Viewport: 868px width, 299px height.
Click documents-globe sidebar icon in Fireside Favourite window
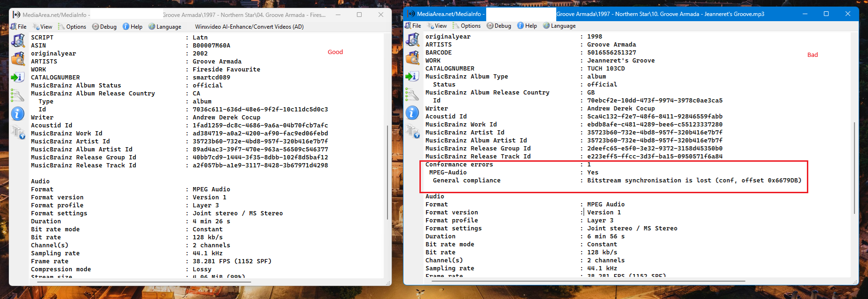[19, 133]
